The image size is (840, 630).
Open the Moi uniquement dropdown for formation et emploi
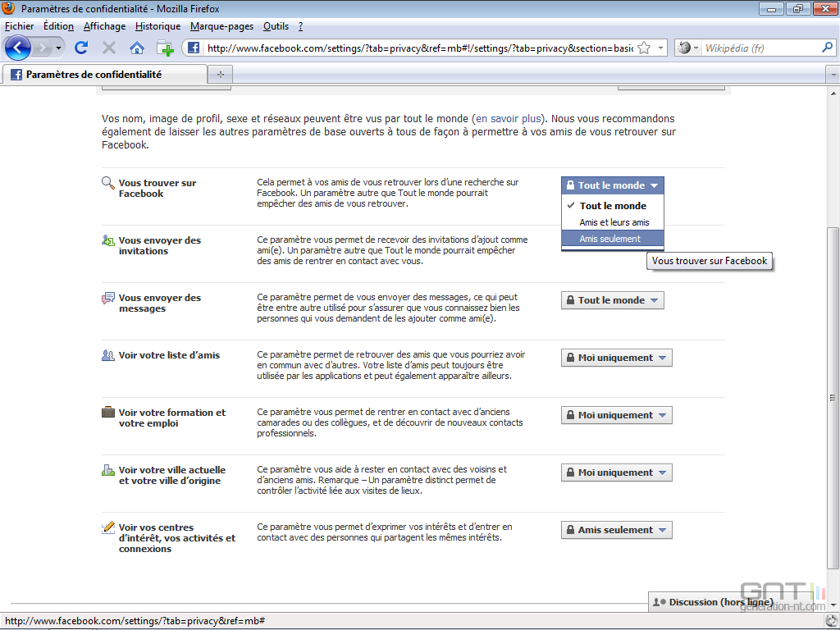617,415
